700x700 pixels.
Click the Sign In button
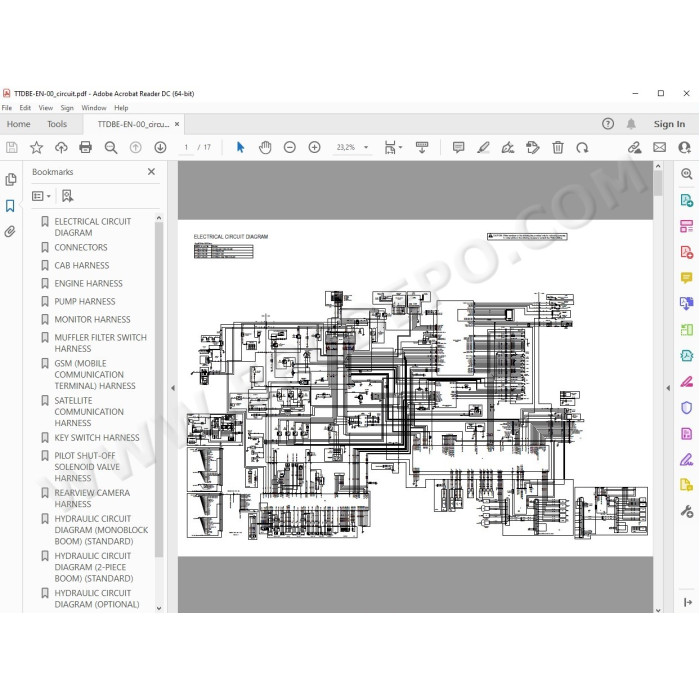coord(669,124)
